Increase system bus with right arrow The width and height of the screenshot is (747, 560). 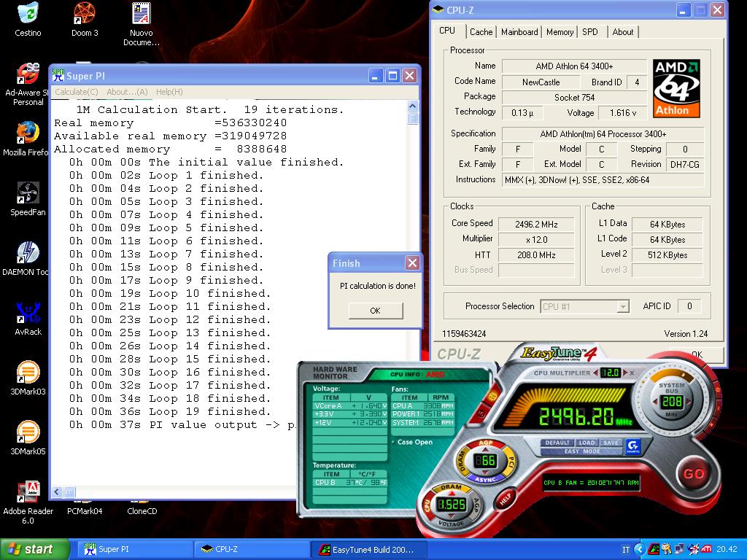click(x=689, y=402)
